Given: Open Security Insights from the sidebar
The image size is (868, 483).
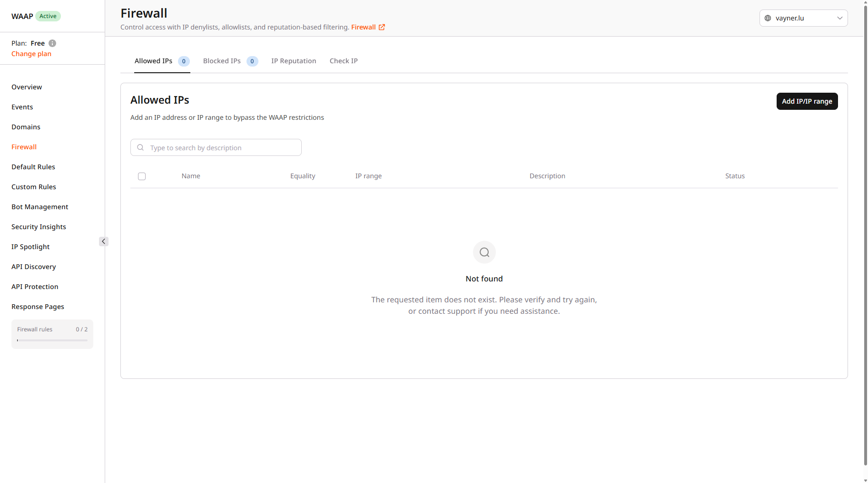Looking at the screenshot, I should click(x=39, y=227).
